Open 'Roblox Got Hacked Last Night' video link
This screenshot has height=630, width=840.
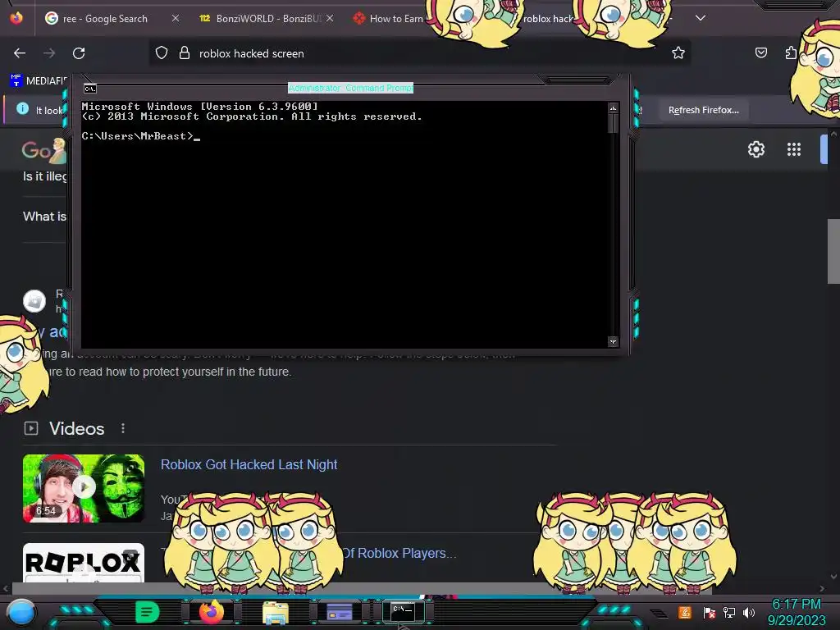(249, 464)
